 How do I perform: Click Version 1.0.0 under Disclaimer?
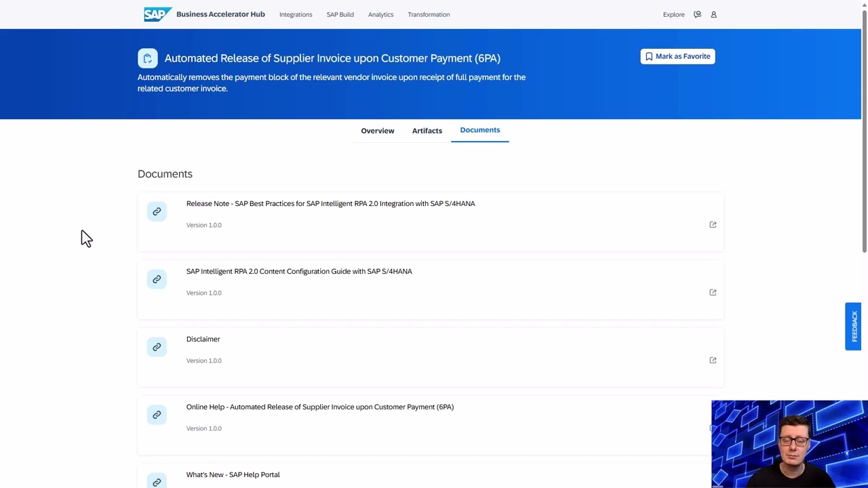pos(203,361)
